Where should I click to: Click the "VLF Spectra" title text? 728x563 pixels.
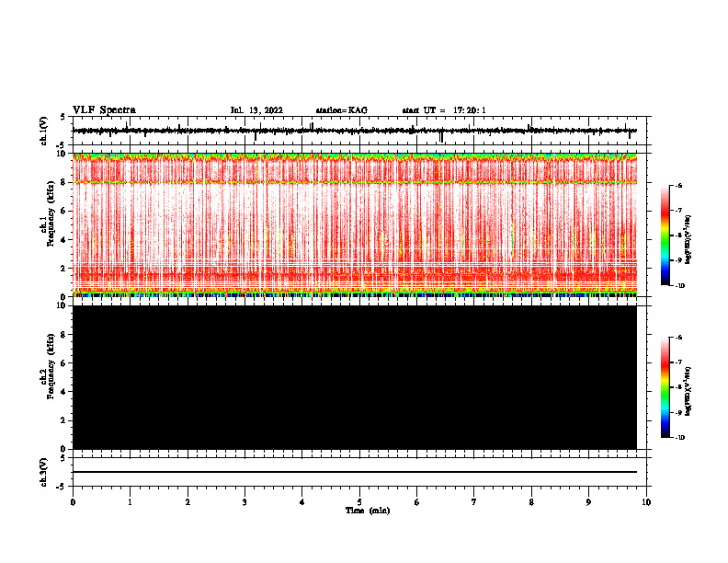[x=104, y=110]
